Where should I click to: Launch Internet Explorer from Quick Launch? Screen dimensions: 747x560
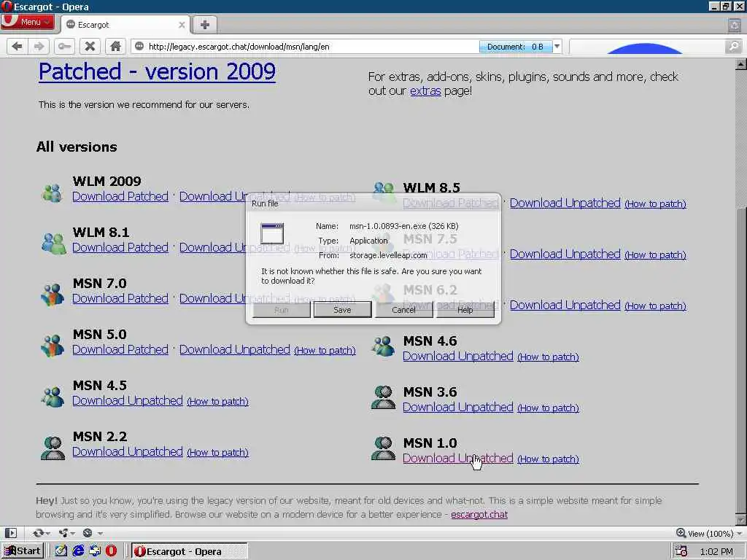click(78, 551)
